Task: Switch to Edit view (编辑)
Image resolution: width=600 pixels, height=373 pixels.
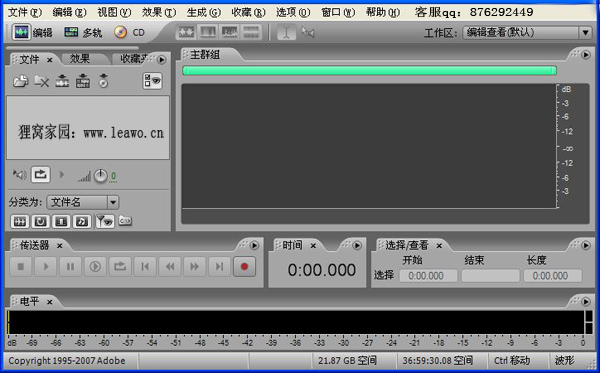Action: (x=32, y=33)
